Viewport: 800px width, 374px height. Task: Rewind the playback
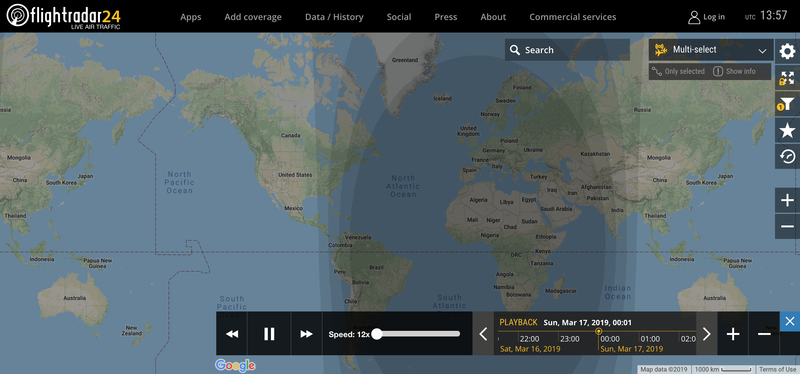[x=232, y=334]
